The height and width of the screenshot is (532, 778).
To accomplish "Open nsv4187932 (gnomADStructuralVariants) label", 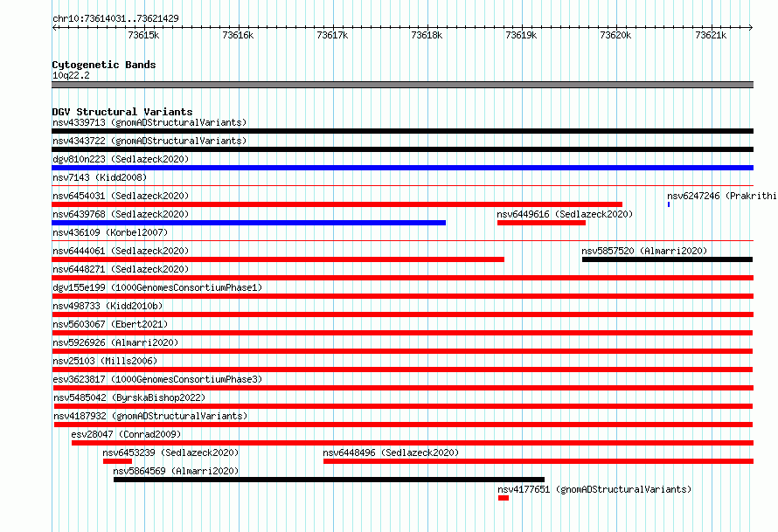I will [150, 416].
